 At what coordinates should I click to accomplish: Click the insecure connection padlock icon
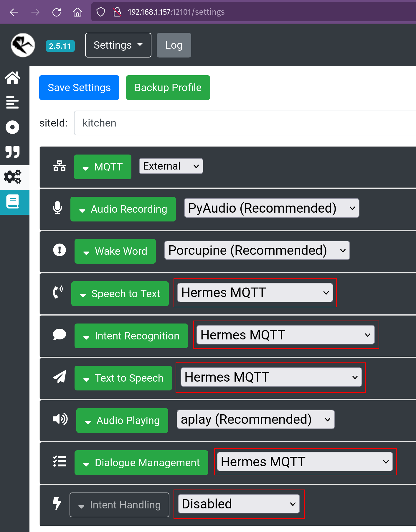117,12
